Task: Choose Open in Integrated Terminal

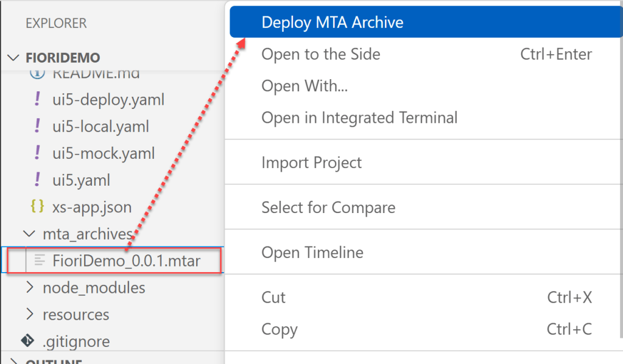Action: (359, 117)
